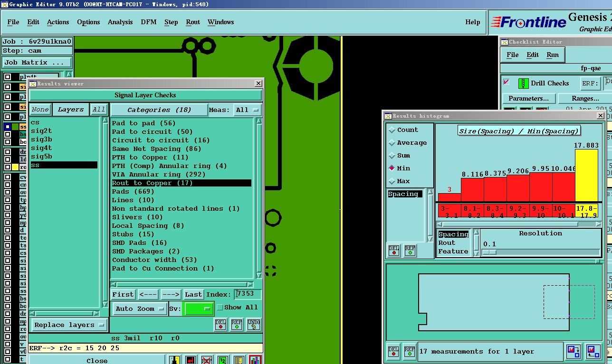Click First result button
This screenshot has width=612, height=364.
tap(124, 295)
